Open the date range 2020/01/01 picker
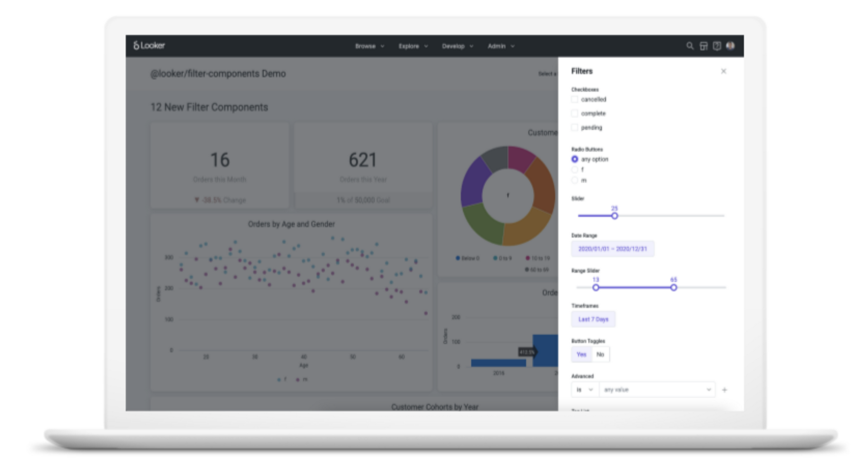Screen dimensions: 868x475 [x=613, y=249]
